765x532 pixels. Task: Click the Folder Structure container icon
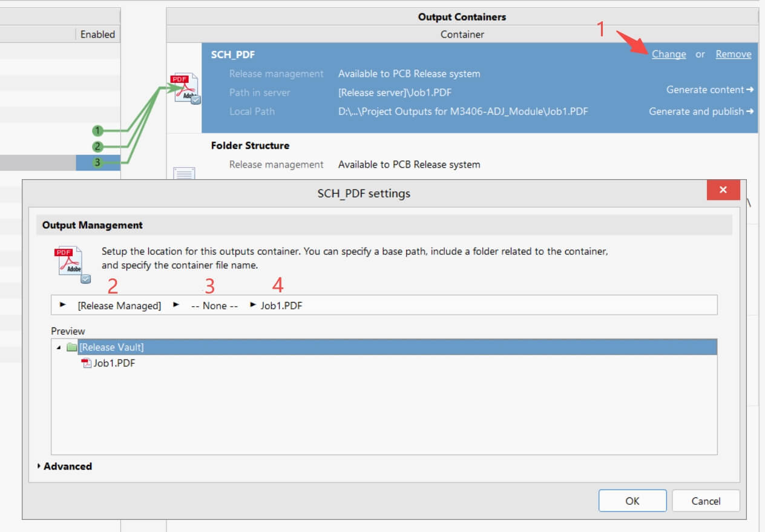[x=185, y=174]
